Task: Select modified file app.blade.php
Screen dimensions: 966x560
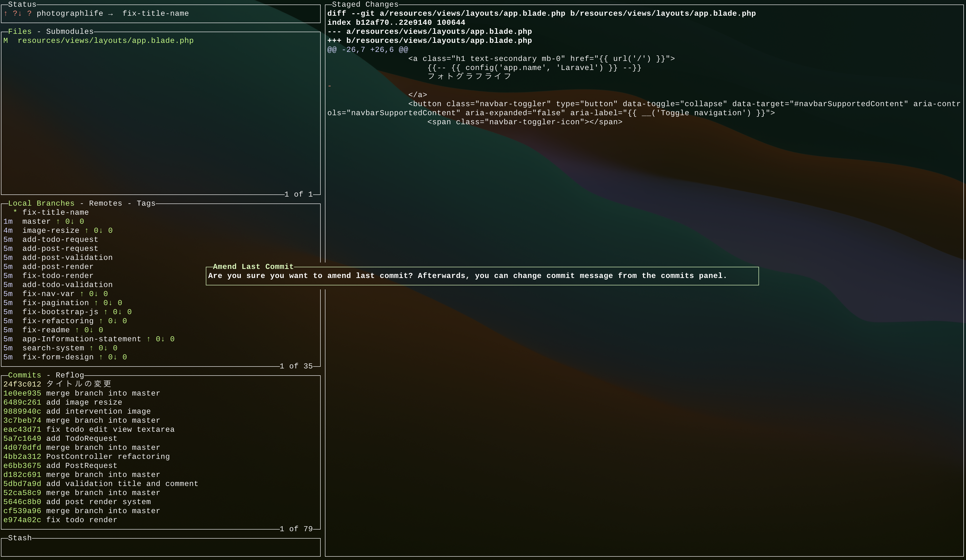Action: click(x=106, y=41)
